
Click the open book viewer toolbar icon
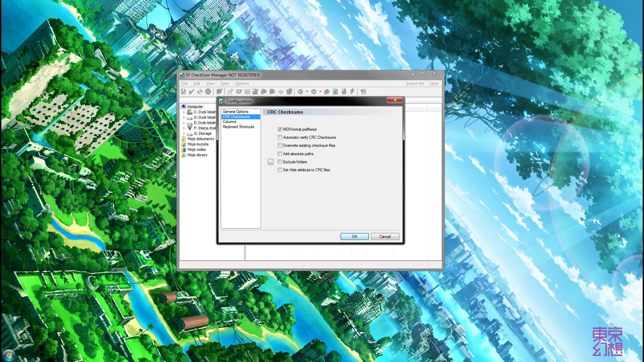(x=247, y=92)
